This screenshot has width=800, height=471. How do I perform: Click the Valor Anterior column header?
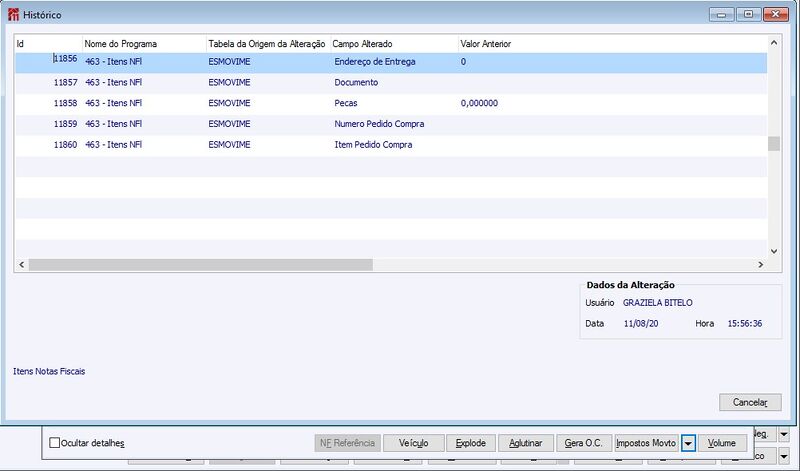[x=612, y=44]
